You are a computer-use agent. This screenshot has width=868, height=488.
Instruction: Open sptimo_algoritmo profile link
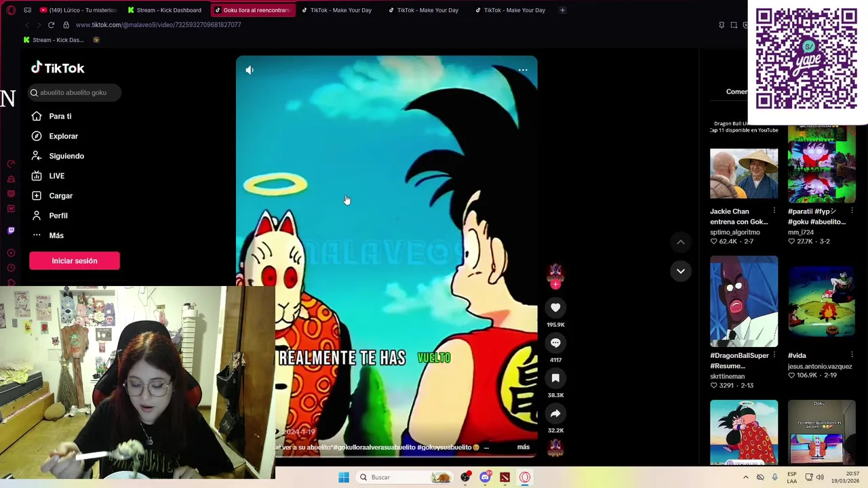click(x=735, y=232)
